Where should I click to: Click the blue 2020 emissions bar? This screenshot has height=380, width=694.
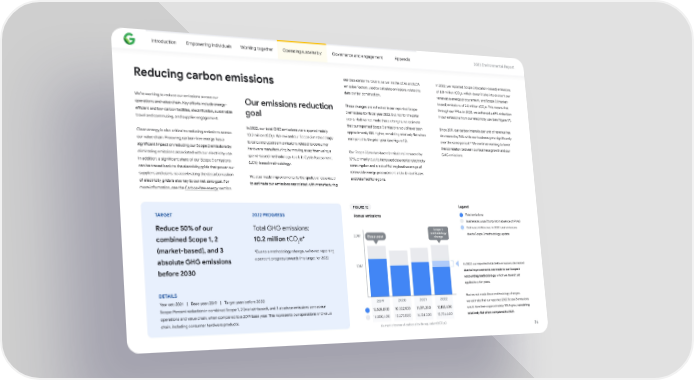[x=400, y=280]
